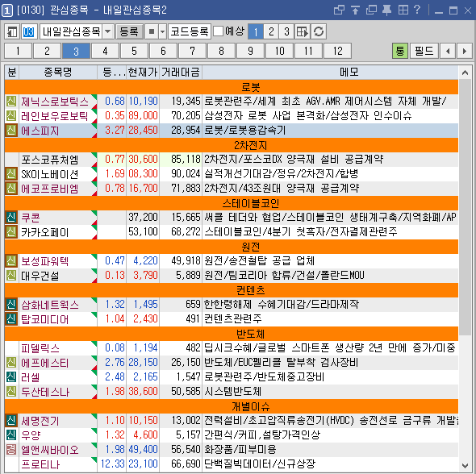Click the 거래대금 column header
Image resolution: width=476 pixels, height=474 pixels.
pos(181,73)
